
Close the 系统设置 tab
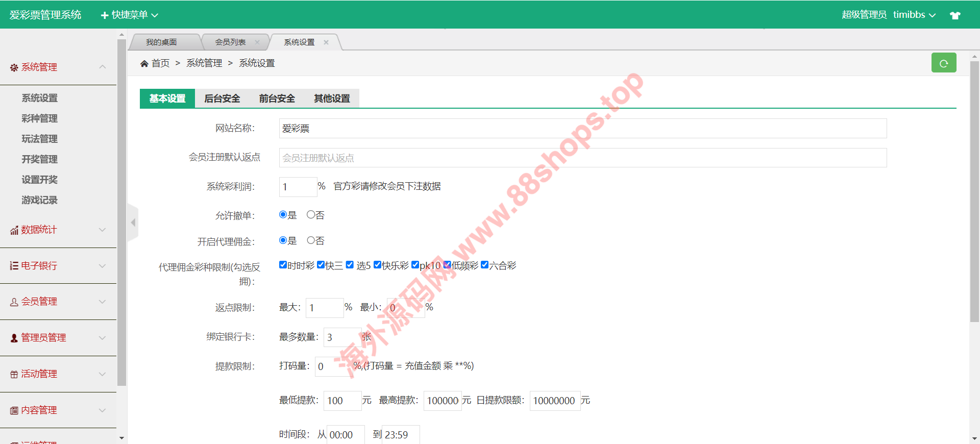(326, 42)
